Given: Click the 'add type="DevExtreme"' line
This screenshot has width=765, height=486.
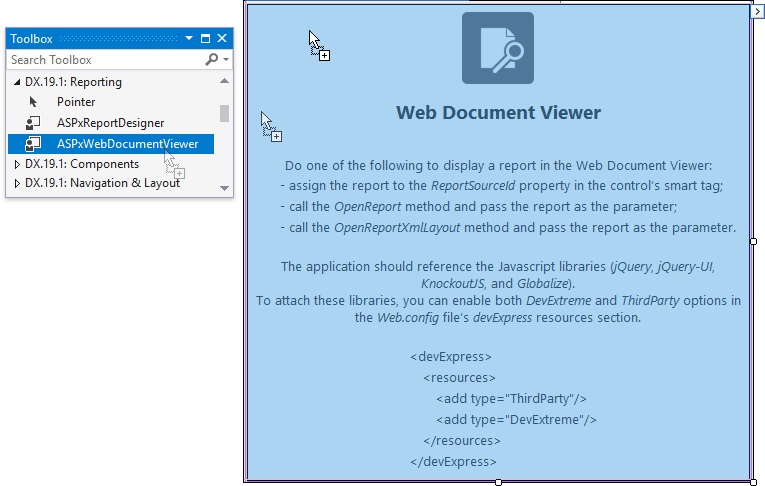Looking at the screenshot, I should pyautogui.click(x=516, y=420).
